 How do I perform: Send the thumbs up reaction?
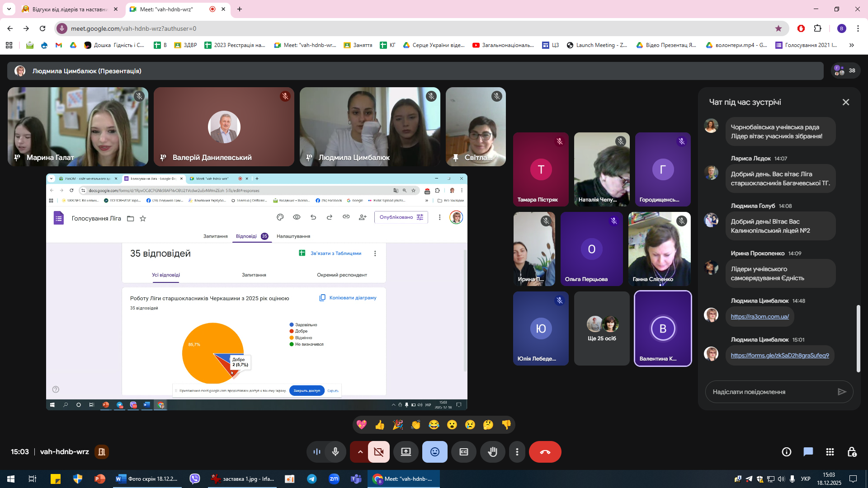[x=380, y=425]
